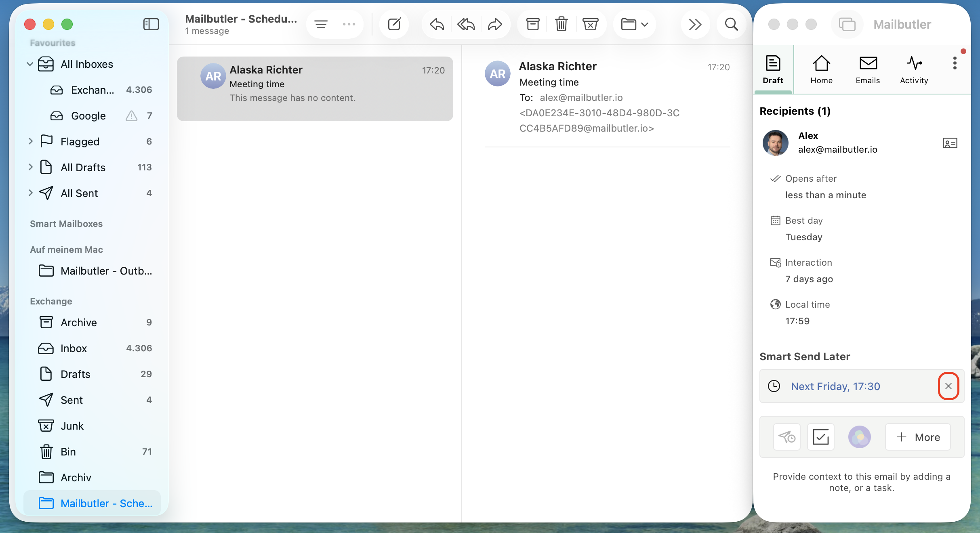
Task: Archive the selected message
Action: (x=533, y=25)
